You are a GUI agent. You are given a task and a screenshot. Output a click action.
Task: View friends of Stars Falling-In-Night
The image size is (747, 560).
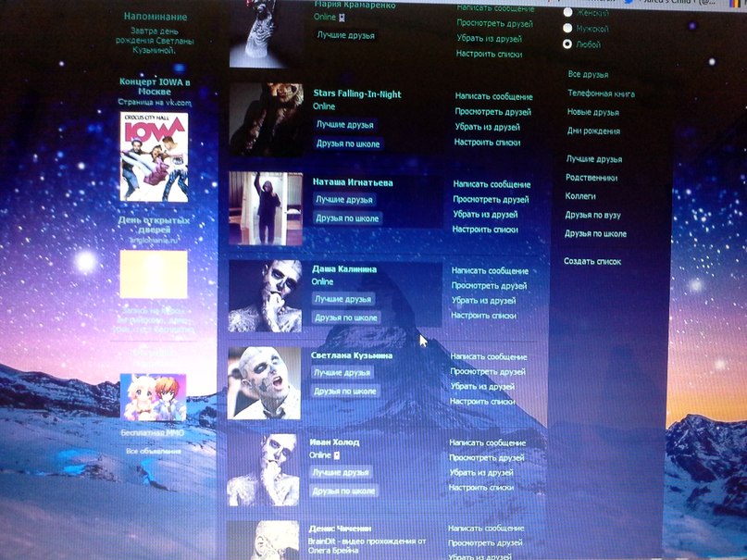[492, 112]
